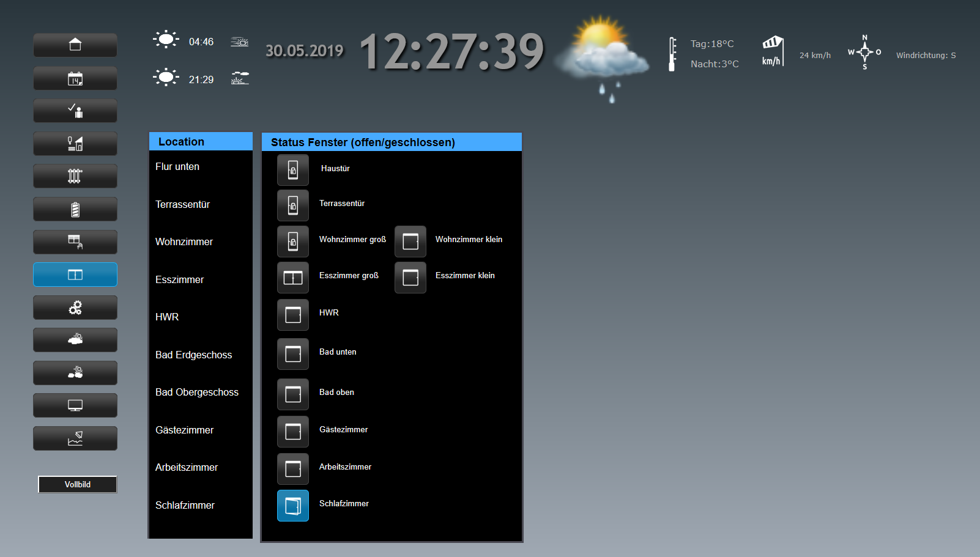Open the monitor screen view
This screenshot has height=557, width=980.
point(75,405)
